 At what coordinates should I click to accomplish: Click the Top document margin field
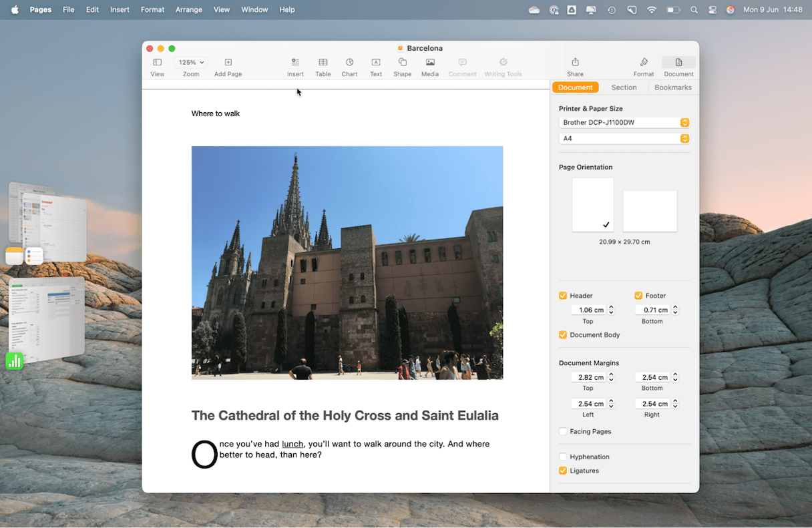(x=588, y=377)
